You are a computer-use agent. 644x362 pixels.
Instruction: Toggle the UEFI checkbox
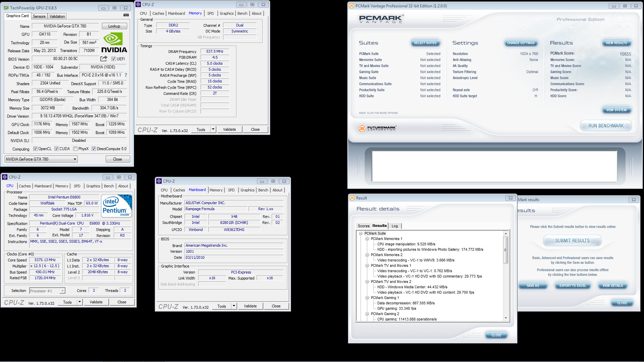[113, 59]
